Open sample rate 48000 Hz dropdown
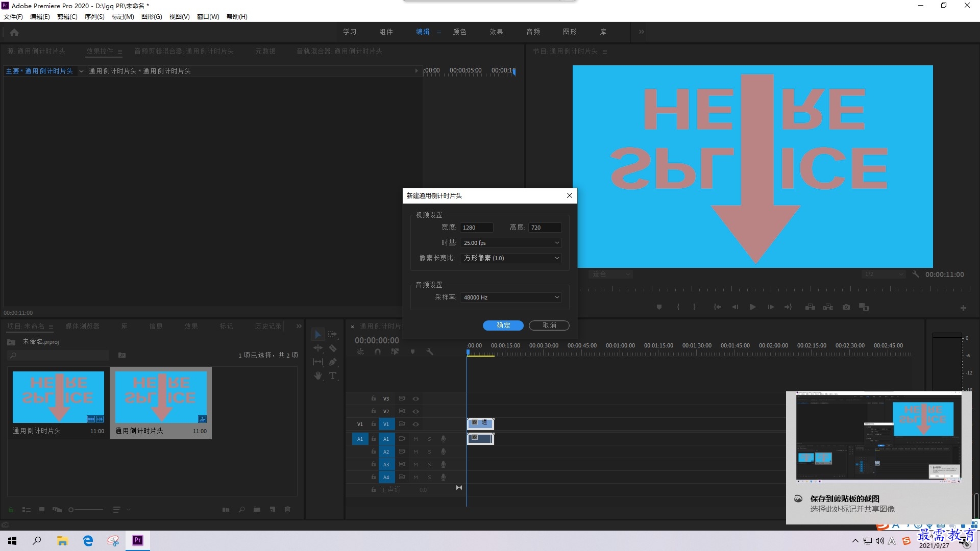This screenshot has width=980, height=551. pos(511,297)
